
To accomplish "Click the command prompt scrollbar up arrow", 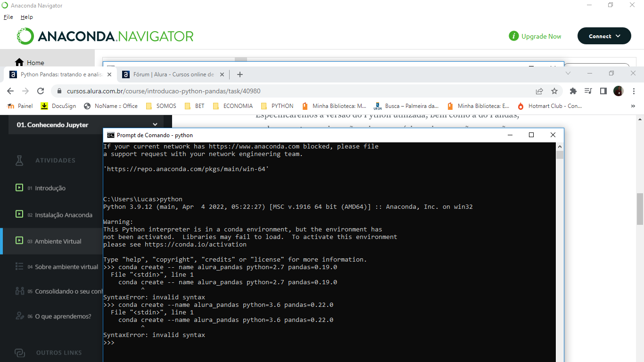I will point(560,146).
